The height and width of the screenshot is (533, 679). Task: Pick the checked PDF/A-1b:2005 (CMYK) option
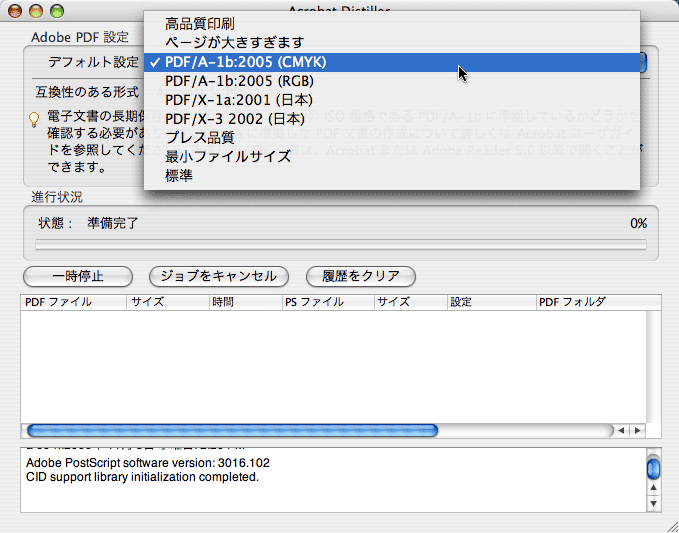[245, 62]
